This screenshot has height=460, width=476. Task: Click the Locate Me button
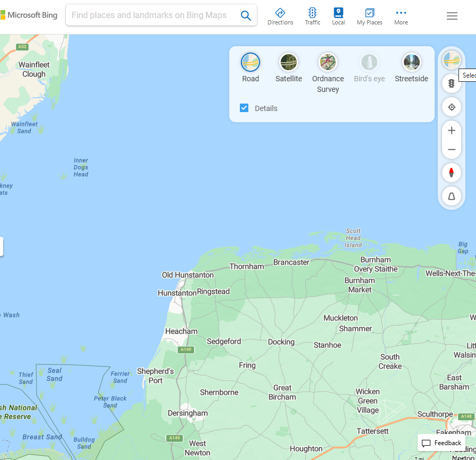pyautogui.click(x=452, y=107)
